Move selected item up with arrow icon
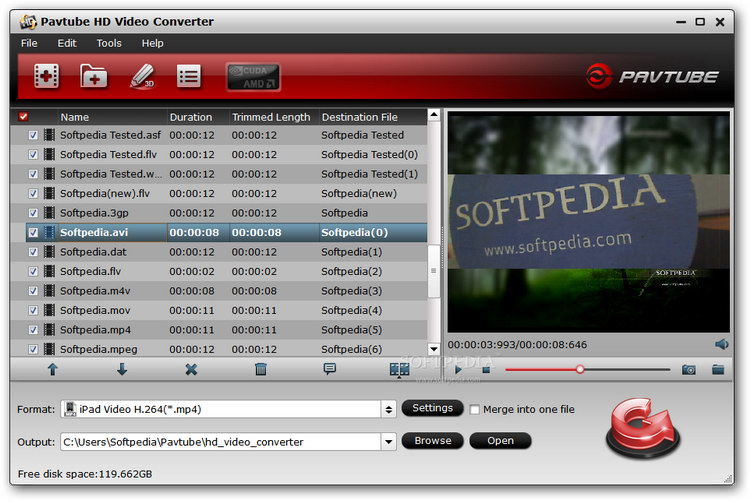 pos(53,369)
